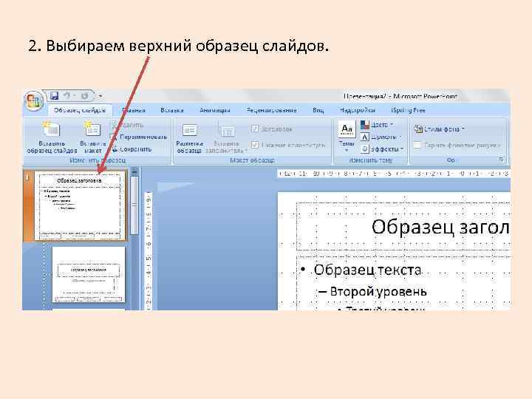Click the greyed Удалить command
Screen dimensions: 532x399
(128, 125)
